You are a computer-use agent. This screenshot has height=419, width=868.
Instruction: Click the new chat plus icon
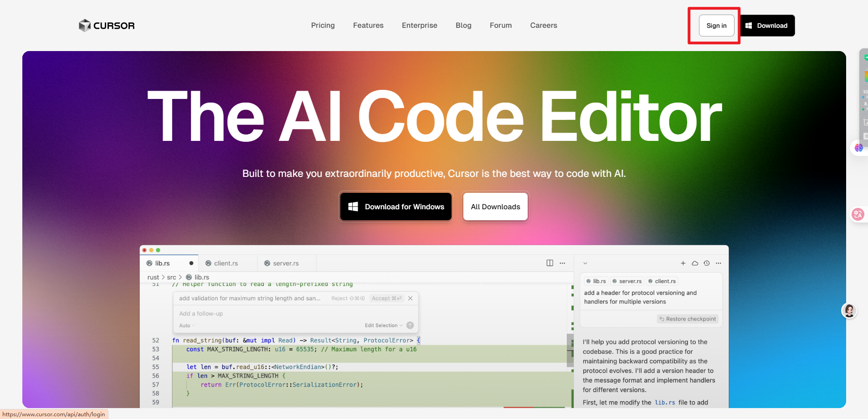click(683, 263)
